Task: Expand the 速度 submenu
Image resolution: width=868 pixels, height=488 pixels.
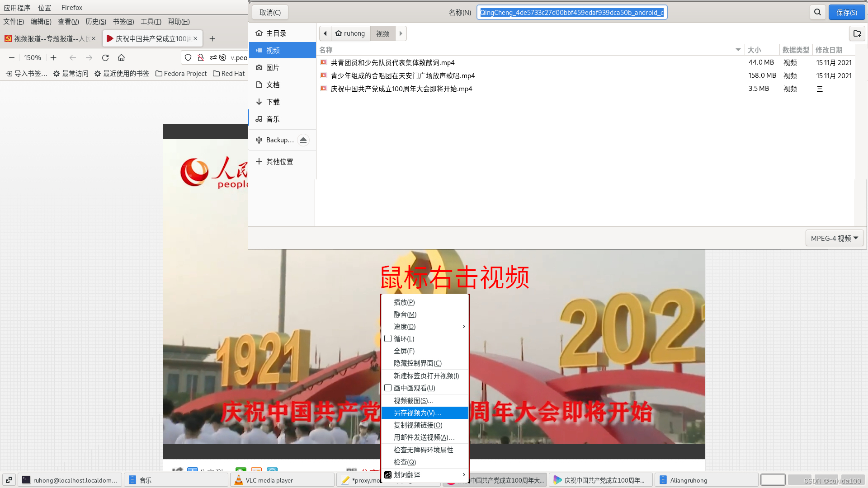Action: 425,327
